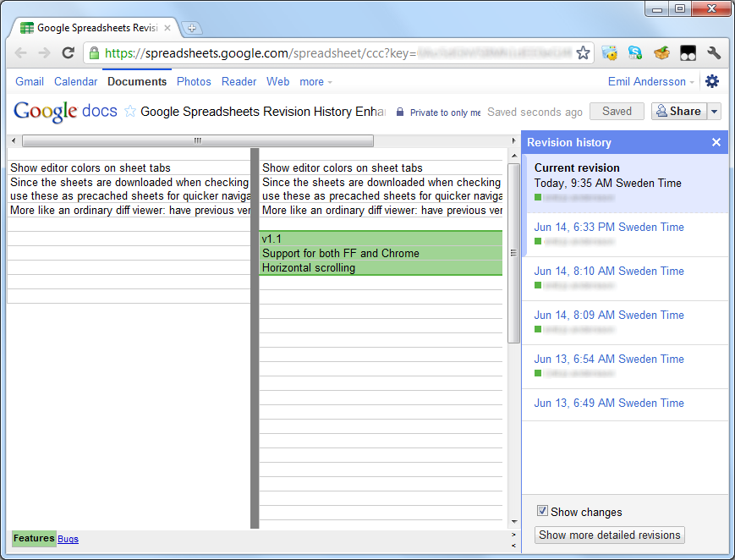
Task: Click the highlighted v1.1 cell
Action: 381,239
